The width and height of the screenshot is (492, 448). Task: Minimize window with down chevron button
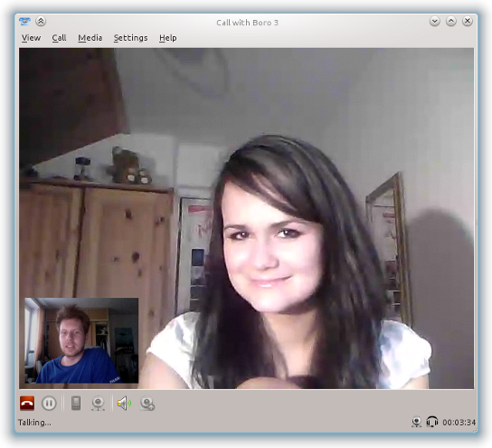tap(435, 22)
